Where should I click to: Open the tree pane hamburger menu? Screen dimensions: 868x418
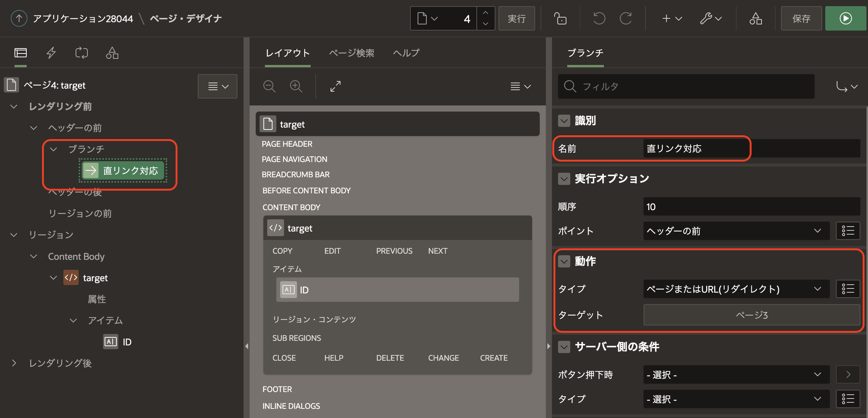coord(218,86)
